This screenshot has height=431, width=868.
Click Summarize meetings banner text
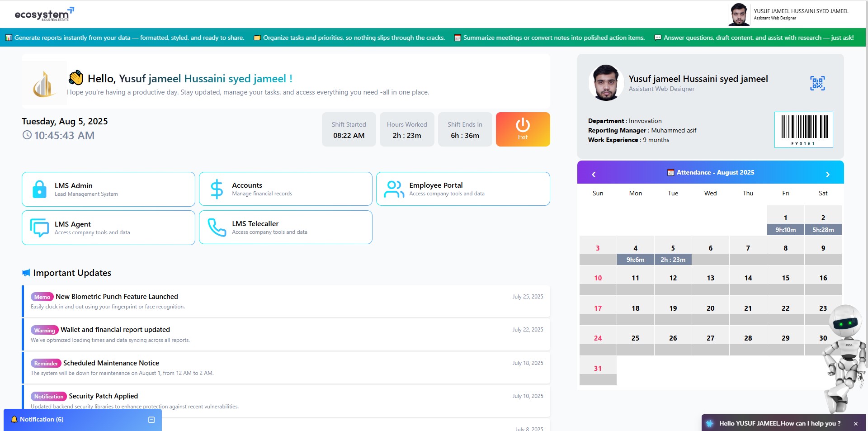[554, 38]
